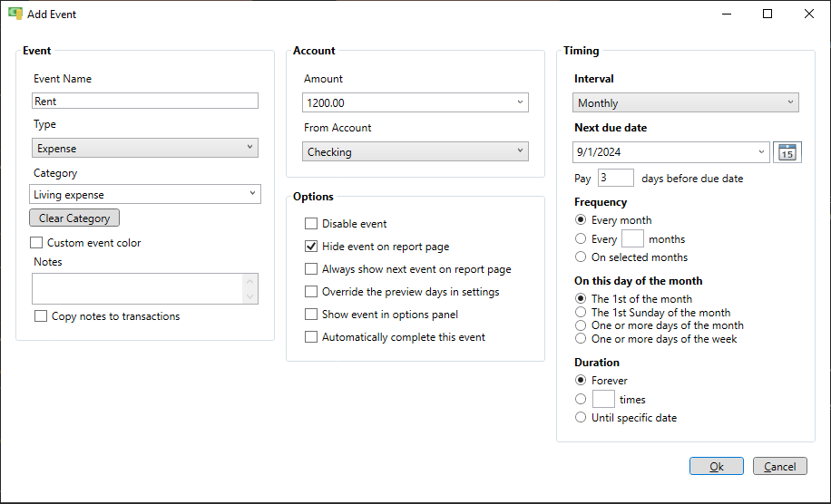The height and width of the screenshot is (504, 831).
Task: Choose Until specific date duration
Action: (x=581, y=417)
